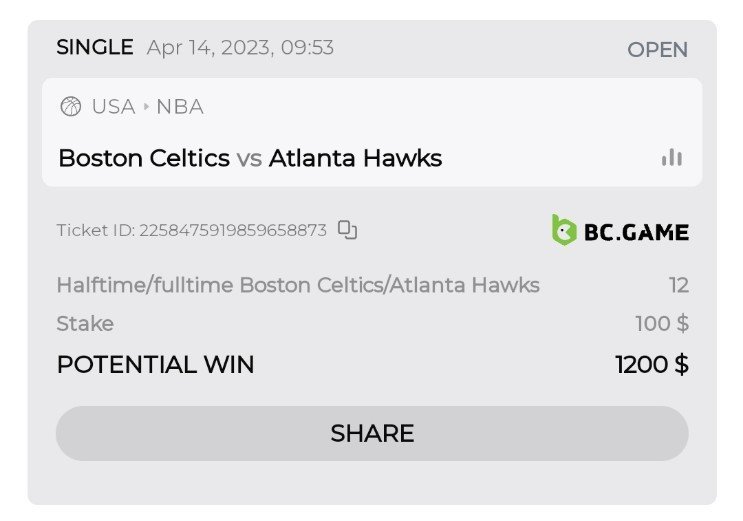This screenshot has width=743, height=521.
Task: Click the POTENTIAL WIN label
Action: point(155,365)
